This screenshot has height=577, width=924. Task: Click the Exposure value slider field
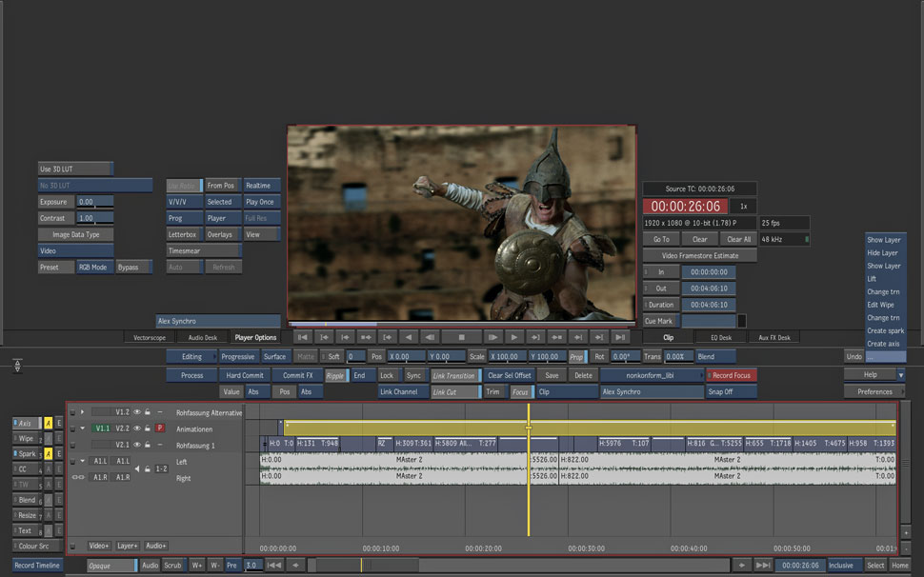pyautogui.click(x=94, y=202)
